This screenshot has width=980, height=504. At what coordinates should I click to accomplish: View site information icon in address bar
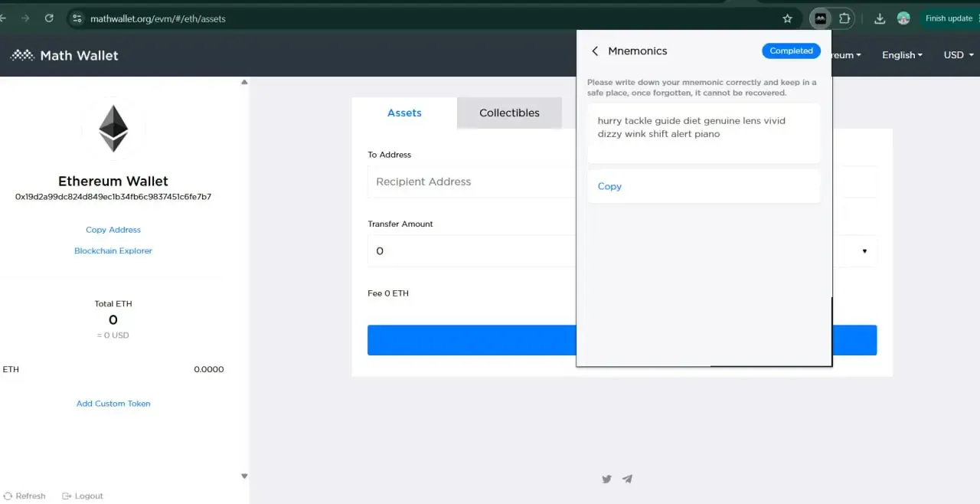tap(77, 18)
